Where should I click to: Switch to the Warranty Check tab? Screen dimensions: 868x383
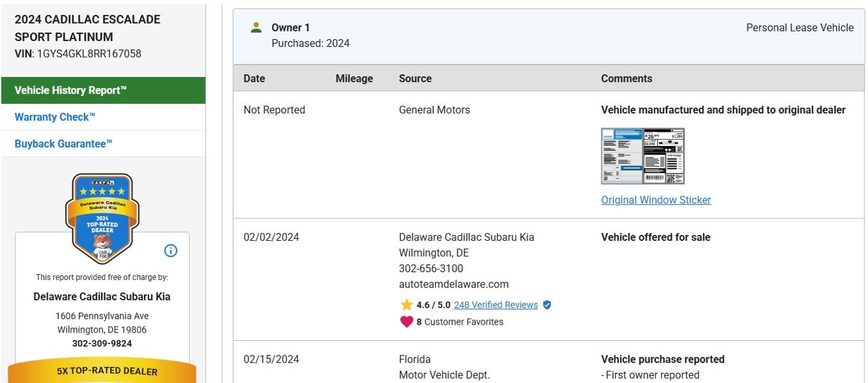tap(55, 117)
